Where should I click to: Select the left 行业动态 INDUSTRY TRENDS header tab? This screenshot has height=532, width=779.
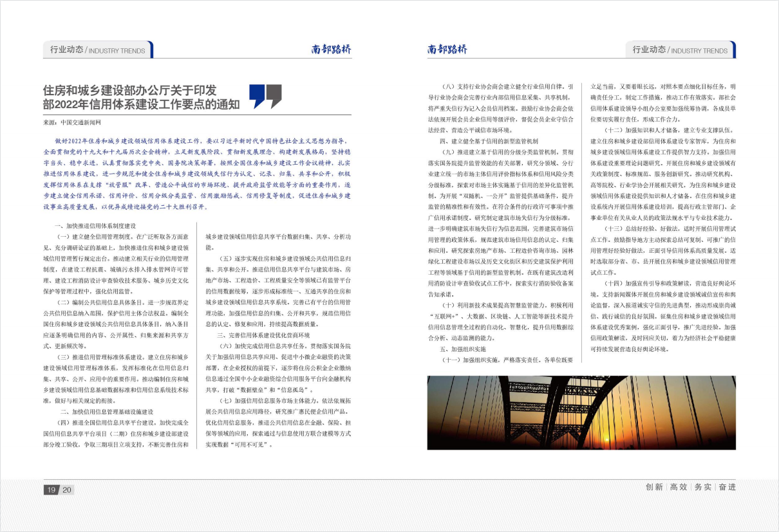pos(97,50)
